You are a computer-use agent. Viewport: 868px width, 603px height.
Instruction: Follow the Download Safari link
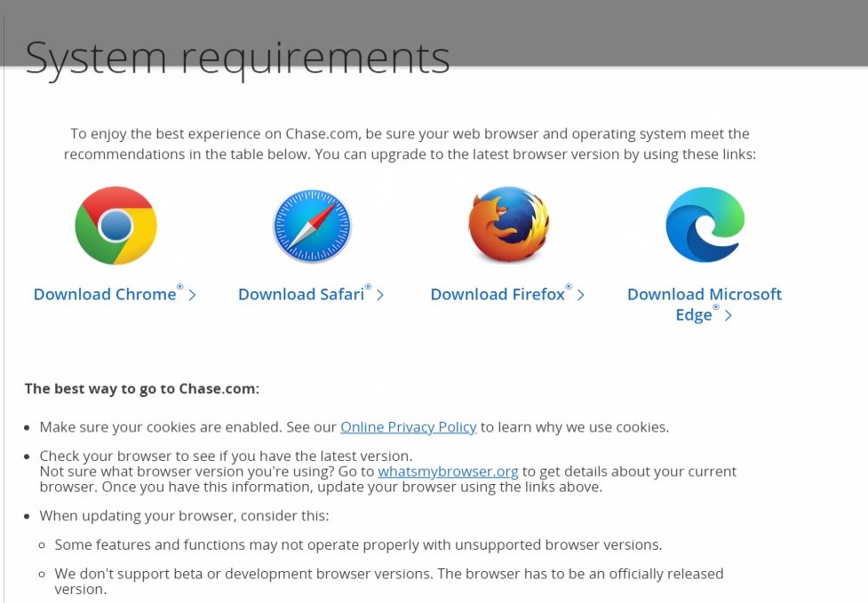point(301,295)
